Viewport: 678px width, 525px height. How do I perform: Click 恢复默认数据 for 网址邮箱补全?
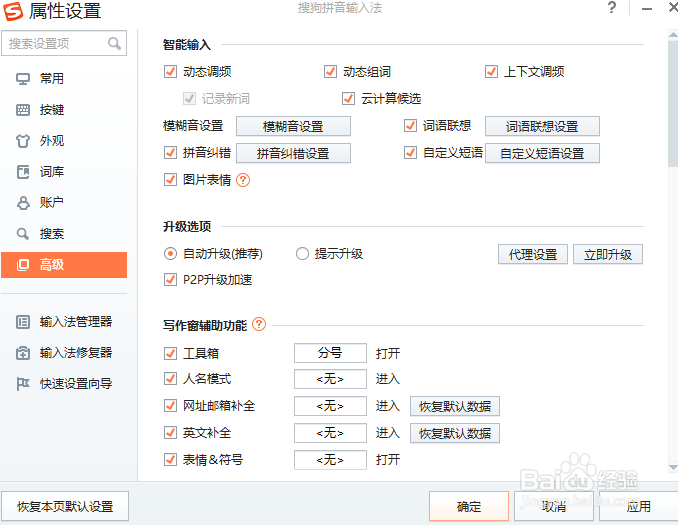[x=455, y=407]
